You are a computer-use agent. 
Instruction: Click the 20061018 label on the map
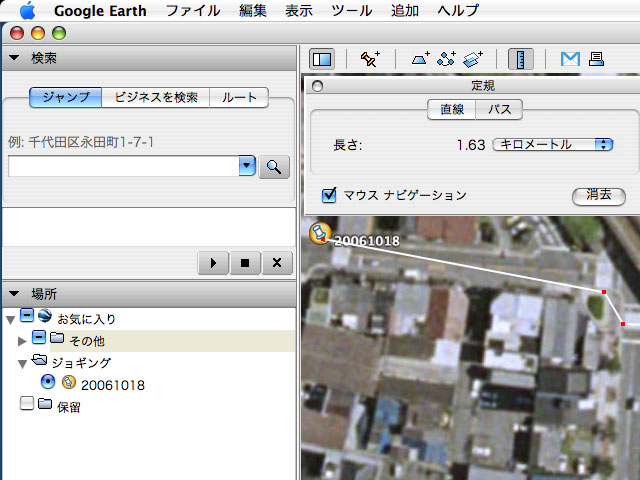pyautogui.click(x=367, y=241)
